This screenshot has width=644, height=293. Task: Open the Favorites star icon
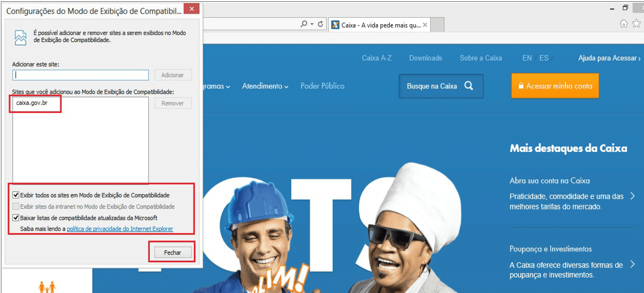[x=636, y=24]
